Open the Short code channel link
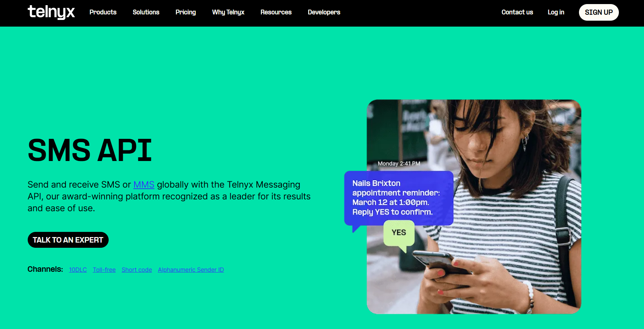Viewport: 644px width, 329px height. (137, 270)
